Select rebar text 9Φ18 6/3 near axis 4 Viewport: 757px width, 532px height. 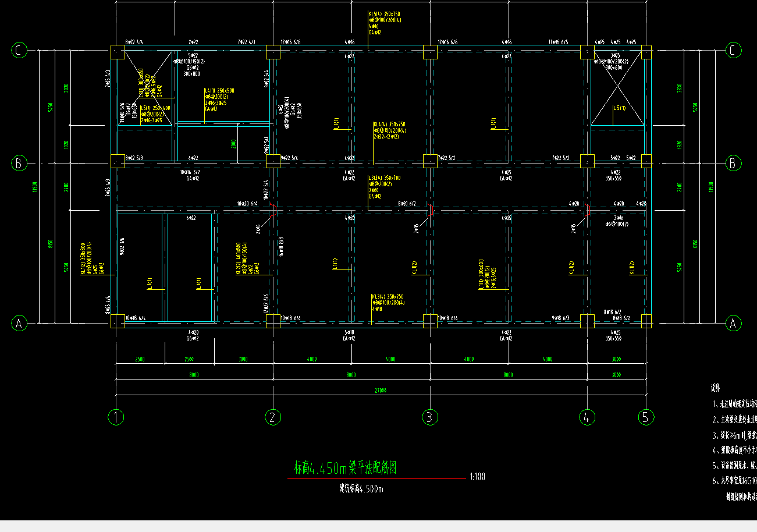point(562,318)
